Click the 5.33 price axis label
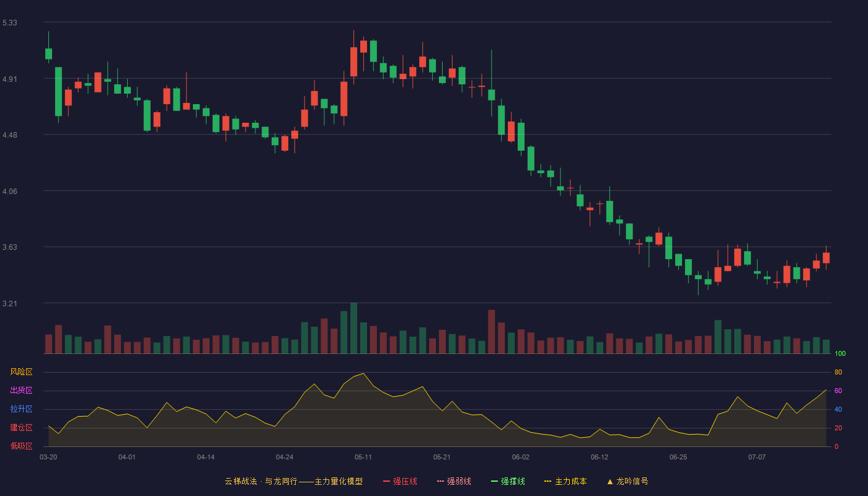 (x=10, y=23)
